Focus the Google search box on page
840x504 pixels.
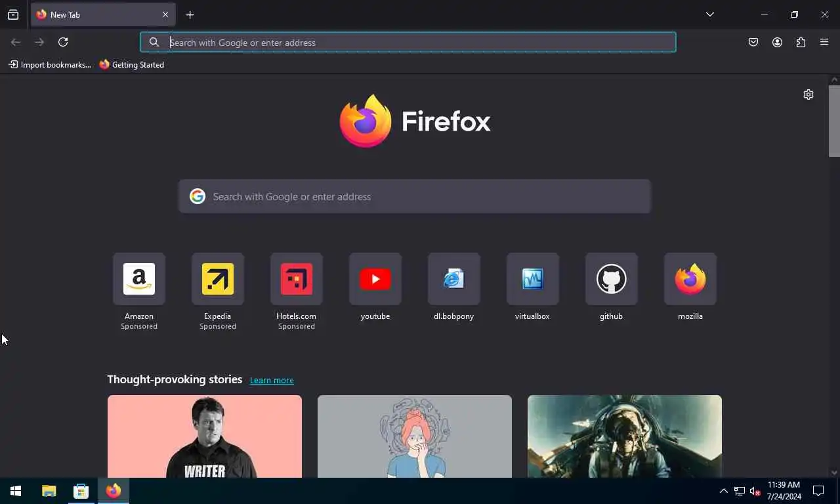tap(415, 196)
